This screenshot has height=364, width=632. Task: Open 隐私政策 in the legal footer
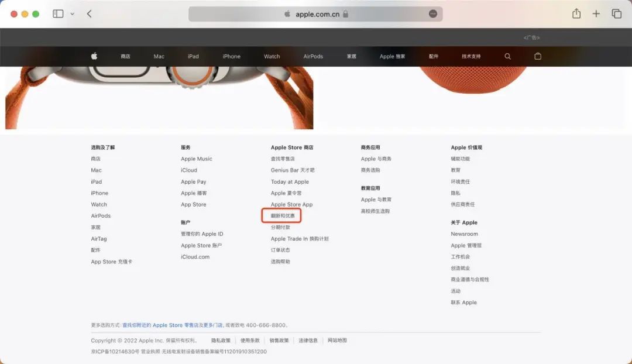point(221,341)
